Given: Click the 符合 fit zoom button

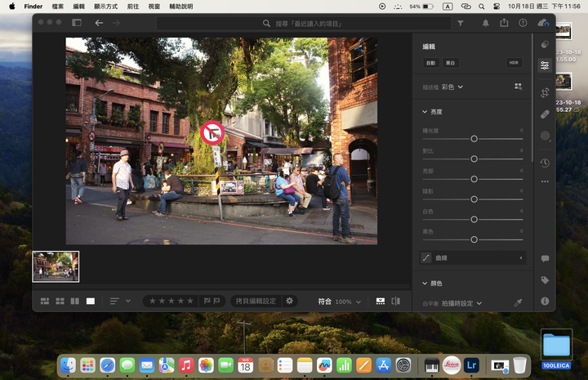Looking at the screenshot, I should (x=324, y=302).
